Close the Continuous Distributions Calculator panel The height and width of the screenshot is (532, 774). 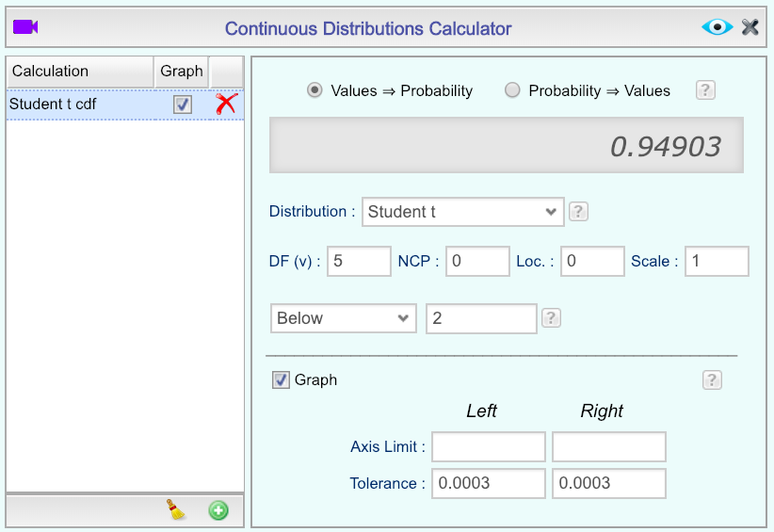[x=750, y=27]
